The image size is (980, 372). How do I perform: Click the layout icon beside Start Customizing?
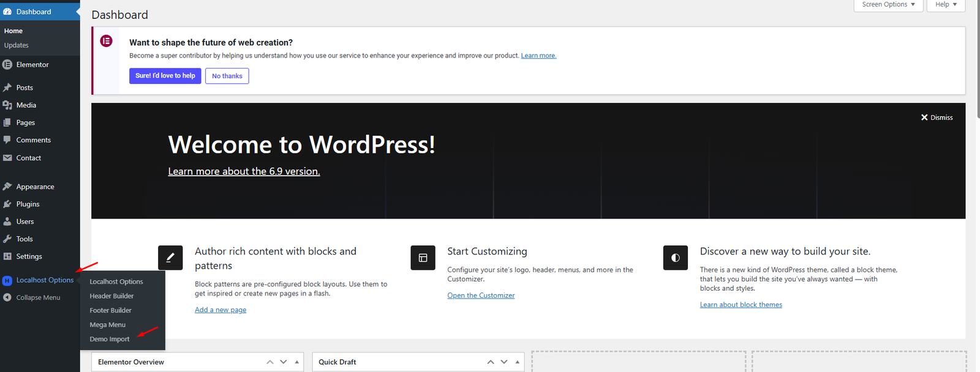423,258
